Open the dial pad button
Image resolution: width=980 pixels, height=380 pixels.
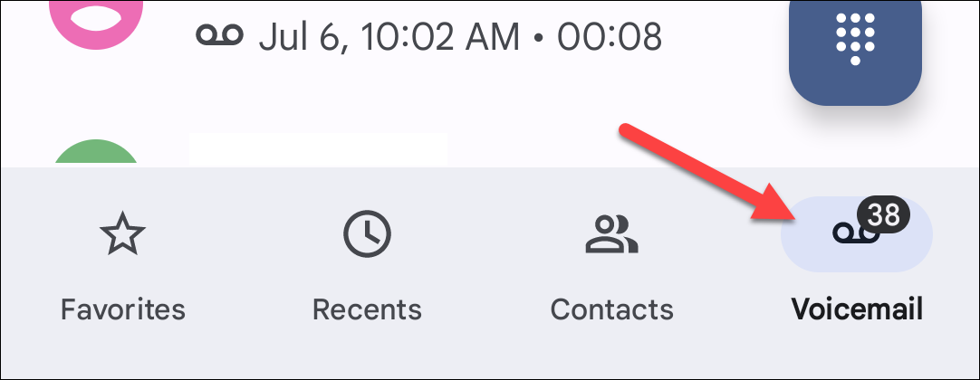coord(854,47)
